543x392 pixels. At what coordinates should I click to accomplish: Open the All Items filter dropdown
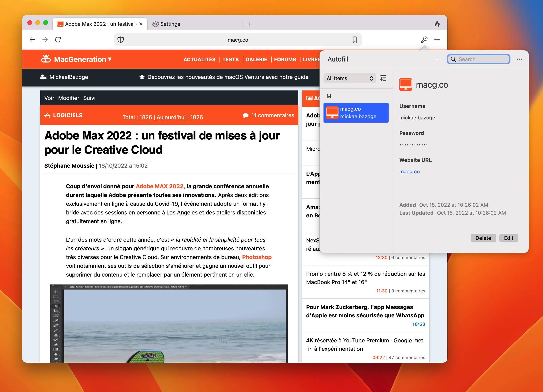coord(349,78)
